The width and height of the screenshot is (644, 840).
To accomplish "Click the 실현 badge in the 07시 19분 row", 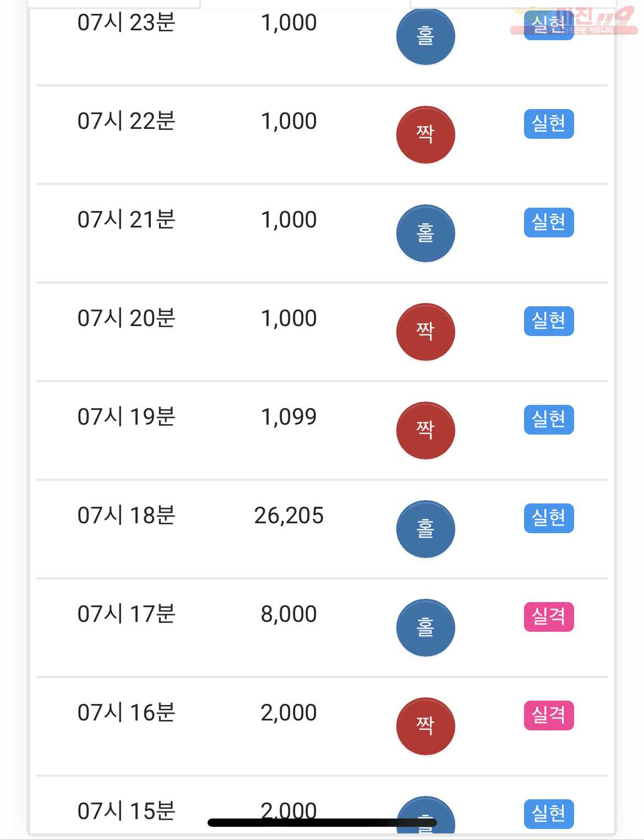I will (549, 420).
